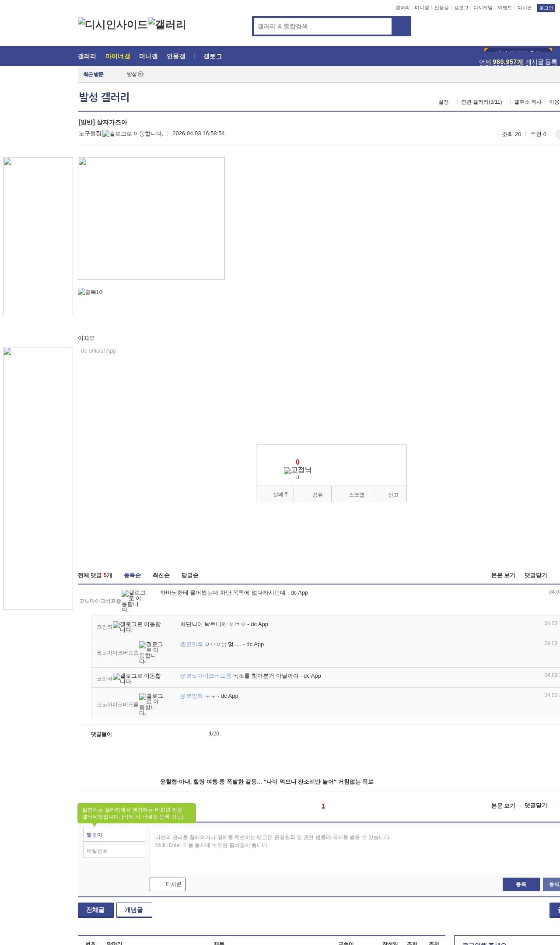Sort comments by 최신순

pyautogui.click(x=161, y=575)
